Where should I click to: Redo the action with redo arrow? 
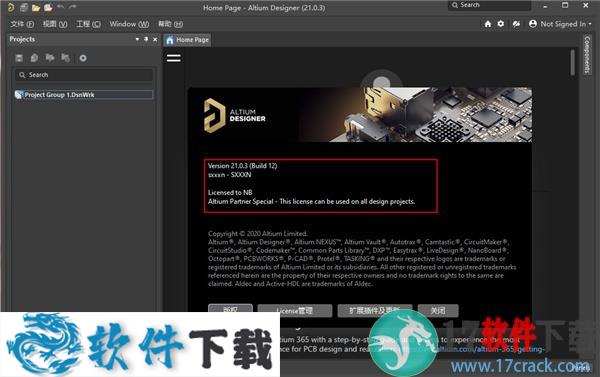tap(72, 7)
